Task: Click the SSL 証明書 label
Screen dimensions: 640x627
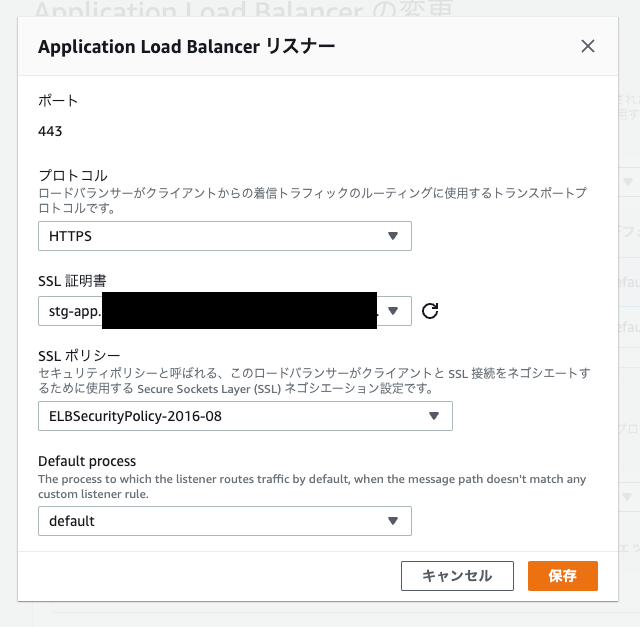Action: click(72, 281)
